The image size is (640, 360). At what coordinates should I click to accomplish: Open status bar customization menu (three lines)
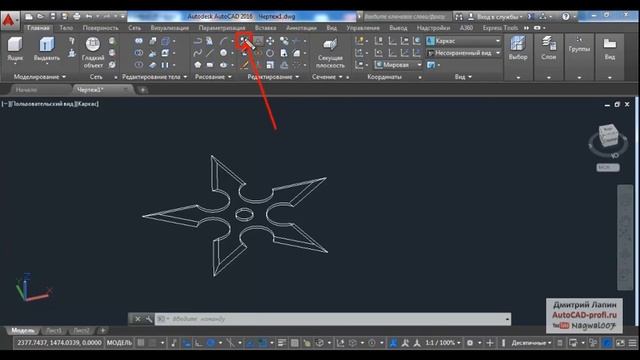click(x=632, y=343)
